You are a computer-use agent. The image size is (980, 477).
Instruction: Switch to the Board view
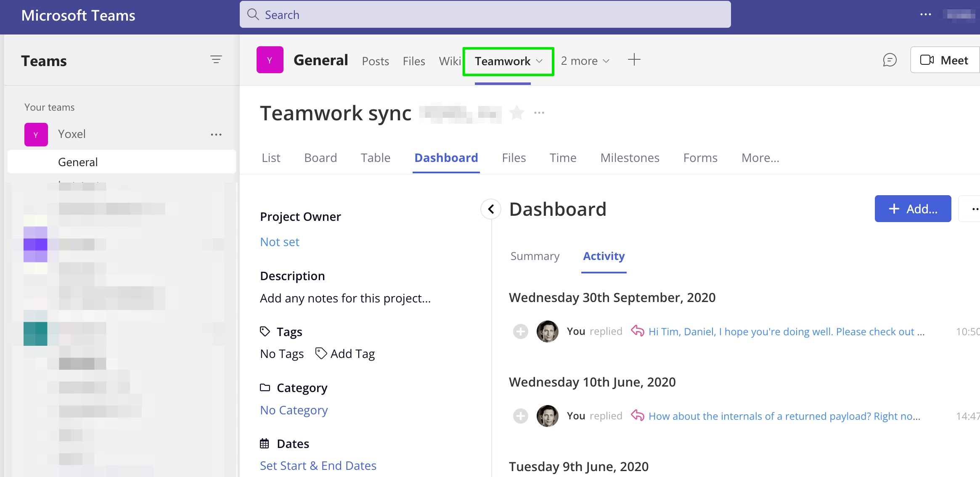point(320,158)
